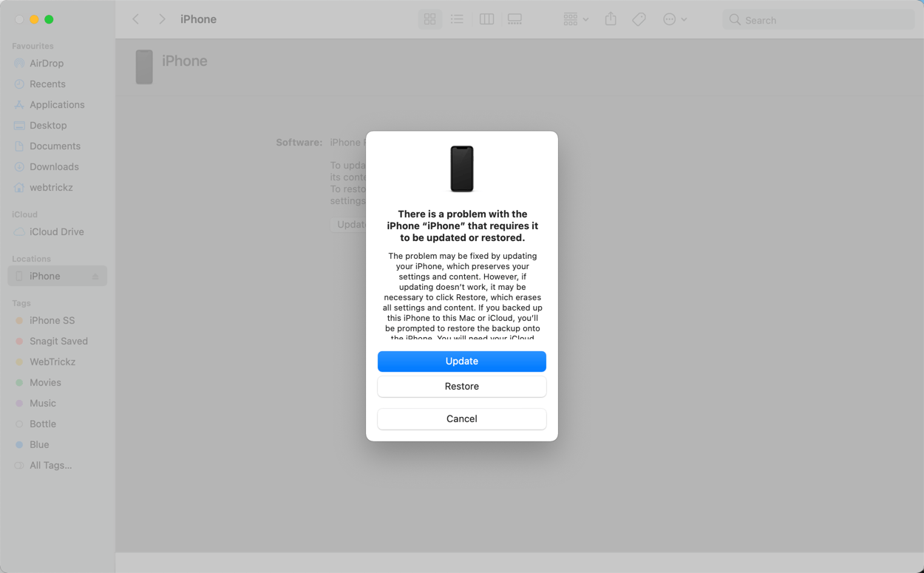Open iCloud Drive from the sidebar
Screen dimensions: 924x573
(x=56, y=232)
